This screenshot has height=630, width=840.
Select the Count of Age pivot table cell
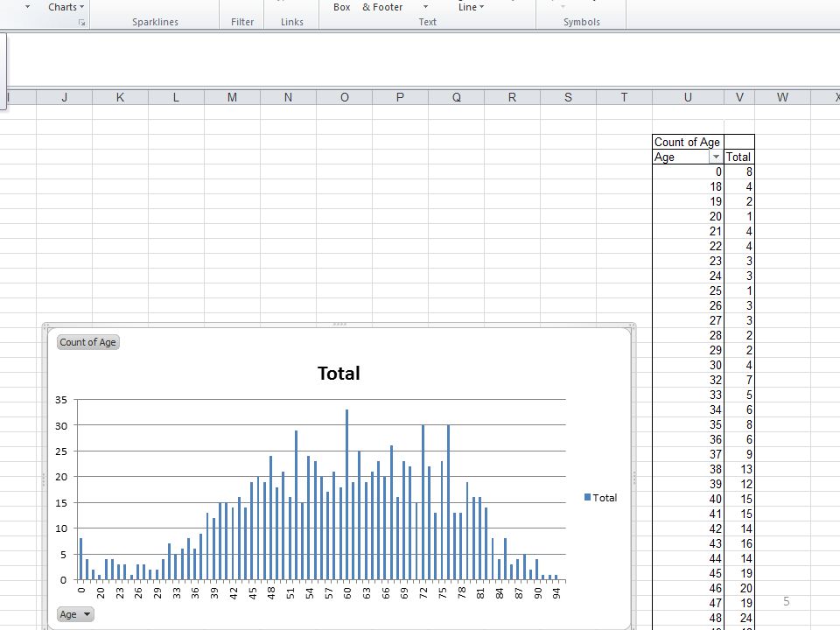point(688,142)
